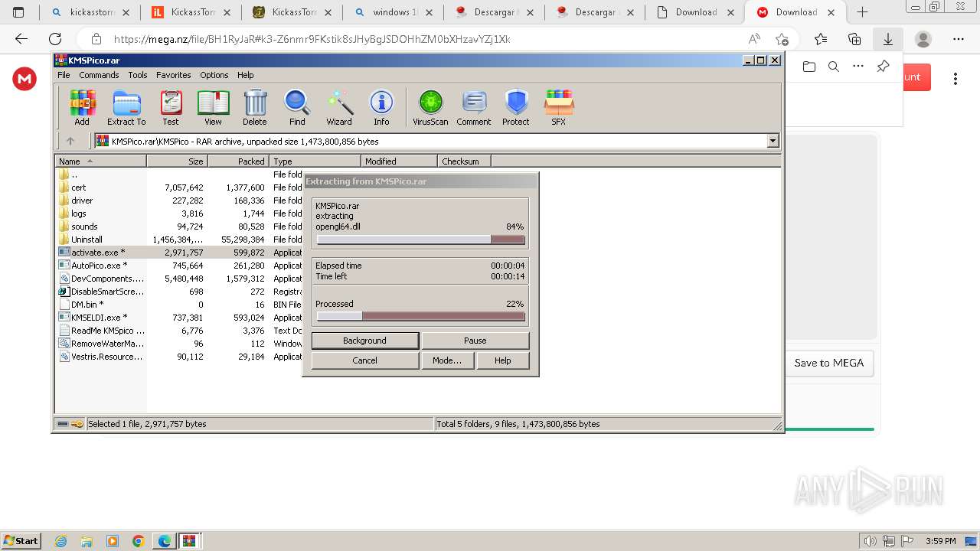This screenshot has height=551, width=980.
Task: Open the File menu
Action: 64,75
